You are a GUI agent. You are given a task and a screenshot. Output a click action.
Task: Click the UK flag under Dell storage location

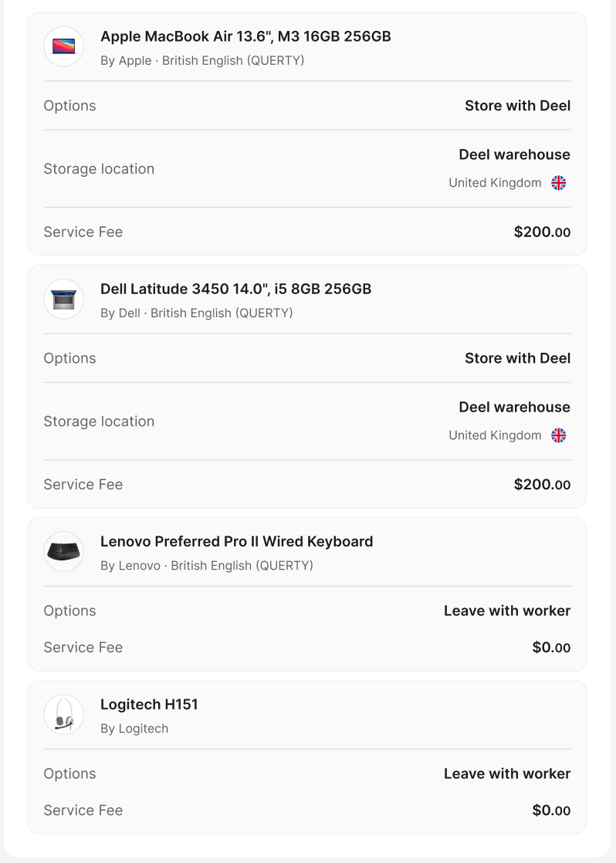559,435
